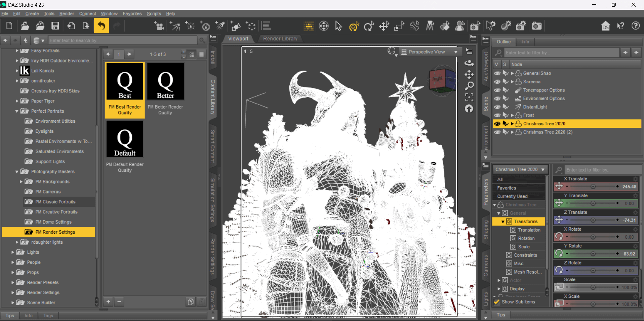This screenshot has width=644, height=321.
Task: Click the viewport pan control icon
Action: (469, 74)
